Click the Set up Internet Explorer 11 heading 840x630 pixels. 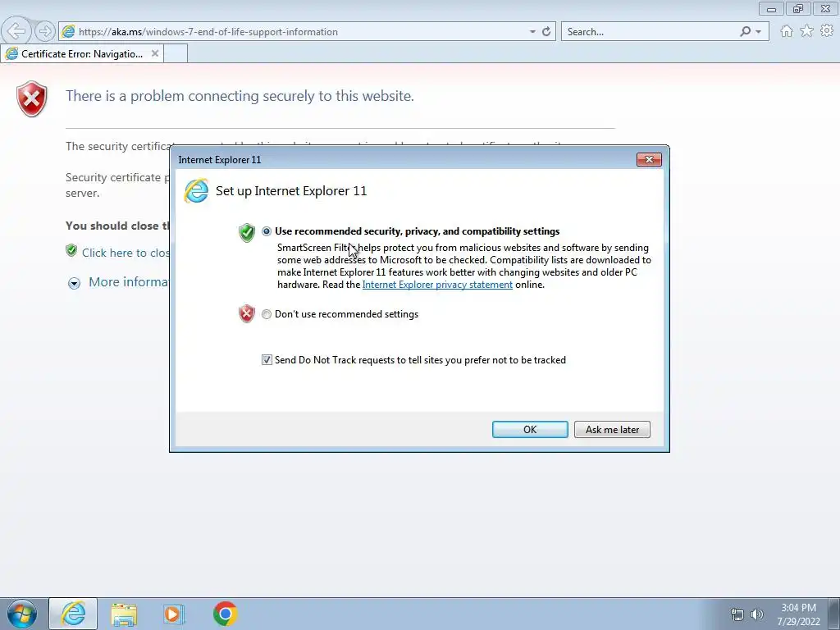point(291,191)
